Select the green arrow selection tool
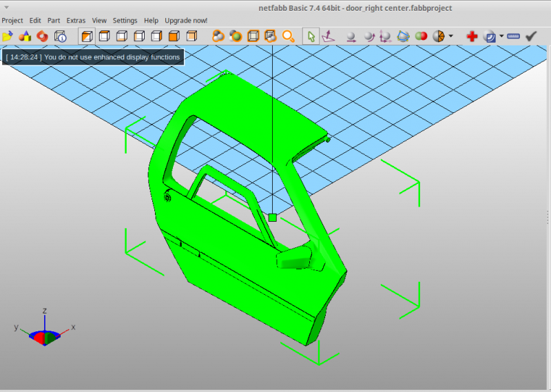 point(311,37)
